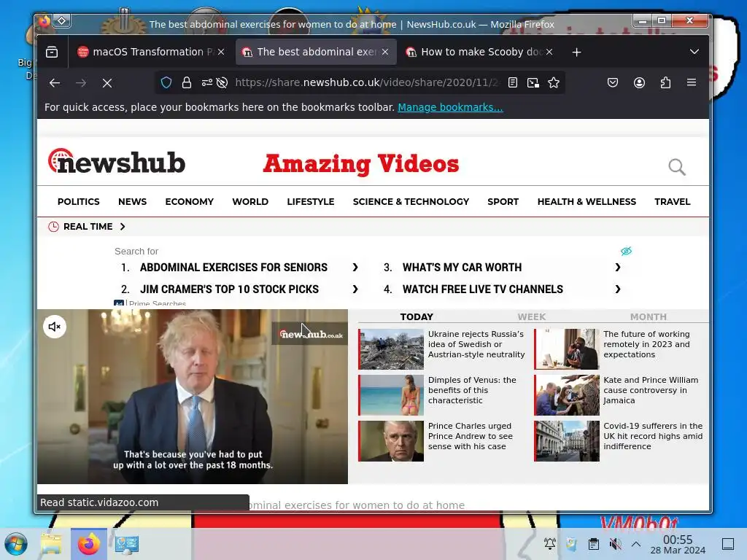Close the Scooby doo tab

click(549, 52)
